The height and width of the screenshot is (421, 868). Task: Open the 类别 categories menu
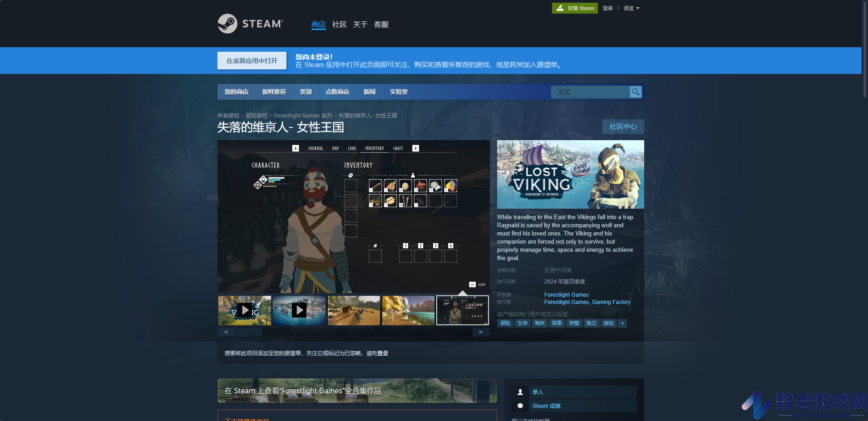point(306,92)
